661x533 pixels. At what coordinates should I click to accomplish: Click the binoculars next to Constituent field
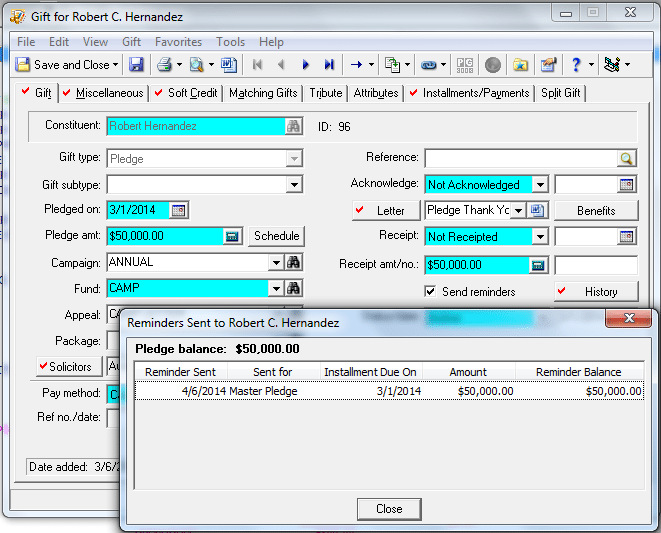pos(293,126)
